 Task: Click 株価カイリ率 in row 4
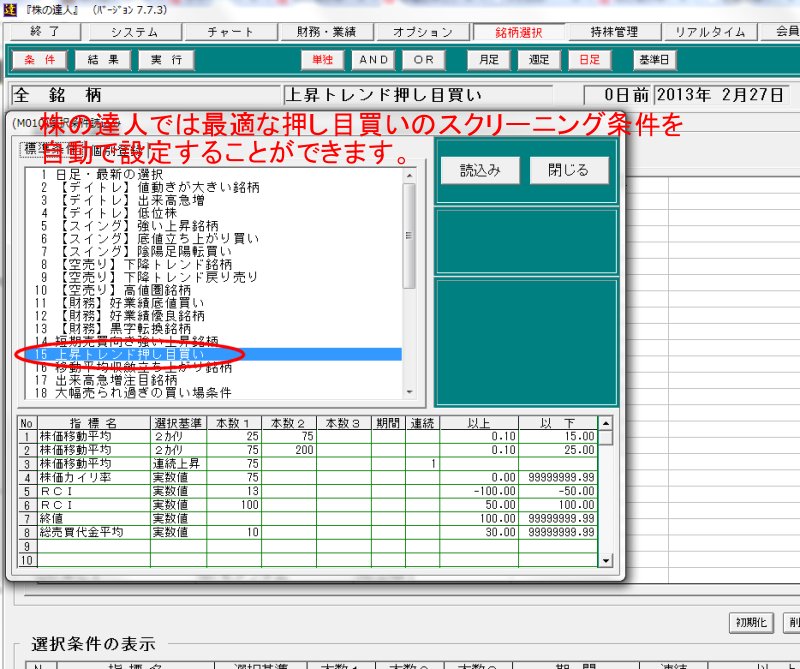coord(94,478)
